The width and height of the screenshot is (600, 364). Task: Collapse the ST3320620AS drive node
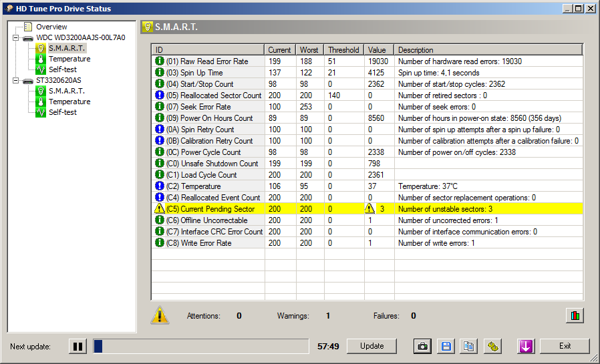(x=15, y=81)
